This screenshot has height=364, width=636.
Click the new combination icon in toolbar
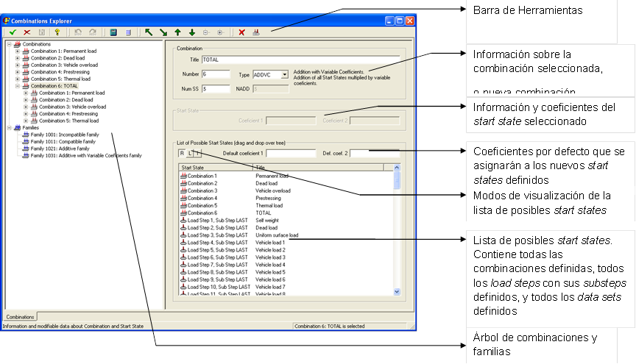[x=256, y=32]
